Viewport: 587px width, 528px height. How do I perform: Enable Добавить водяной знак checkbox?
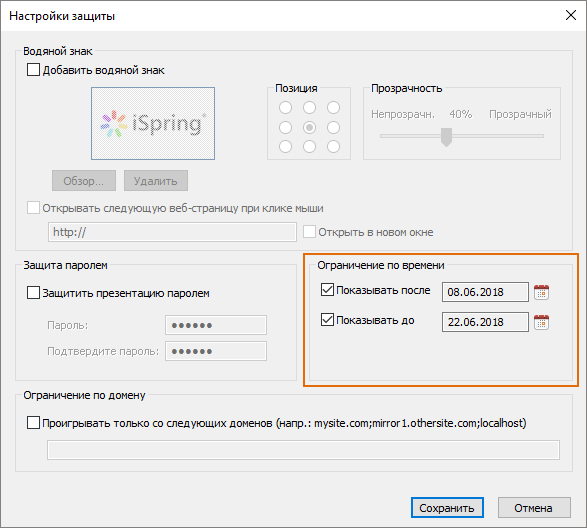33,70
